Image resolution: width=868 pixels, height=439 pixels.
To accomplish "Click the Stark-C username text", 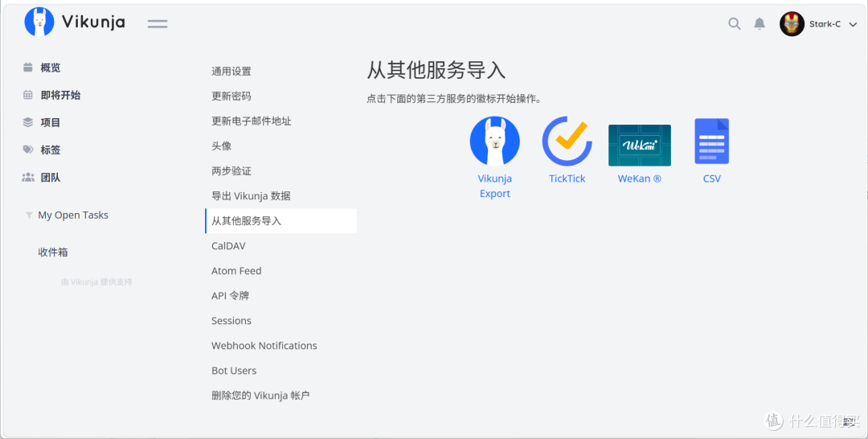I will pos(825,24).
